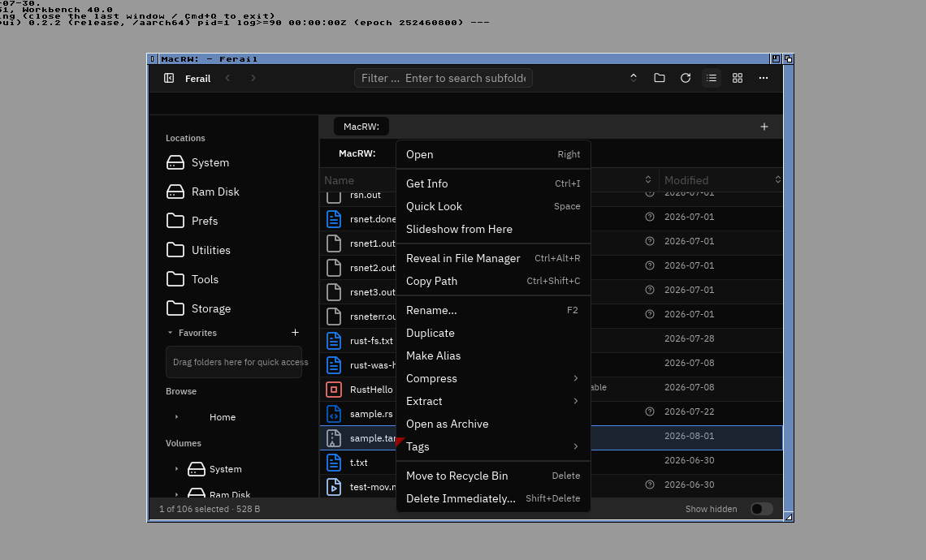Image resolution: width=926 pixels, height=560 pixels.
Task: Choose Quick Look
Action: [493, 206]
